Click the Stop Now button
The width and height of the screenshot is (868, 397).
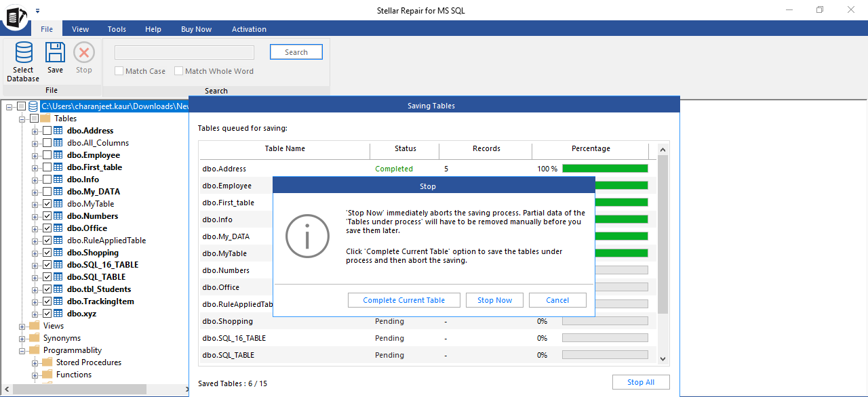click(495, 300)
